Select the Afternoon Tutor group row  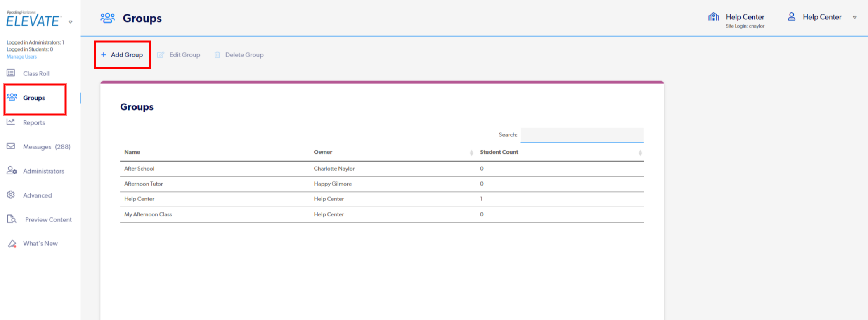(x=382, y=184)
